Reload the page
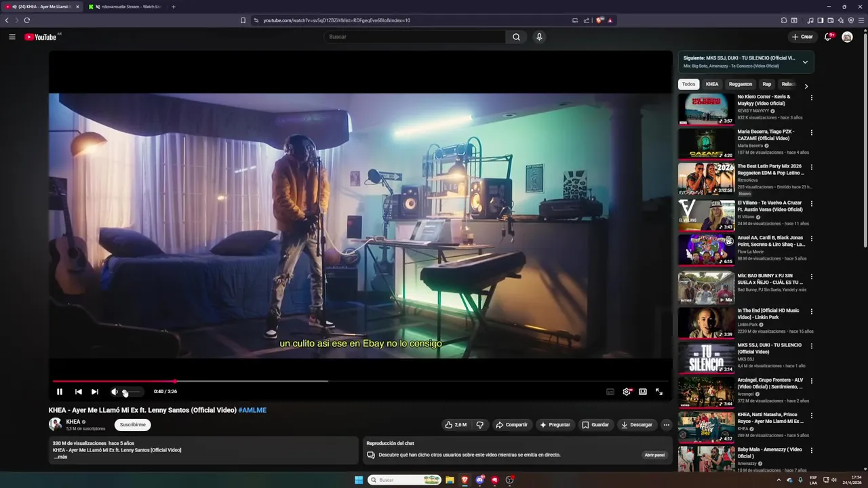The image size is (868, 488). (x=27, y=20)
